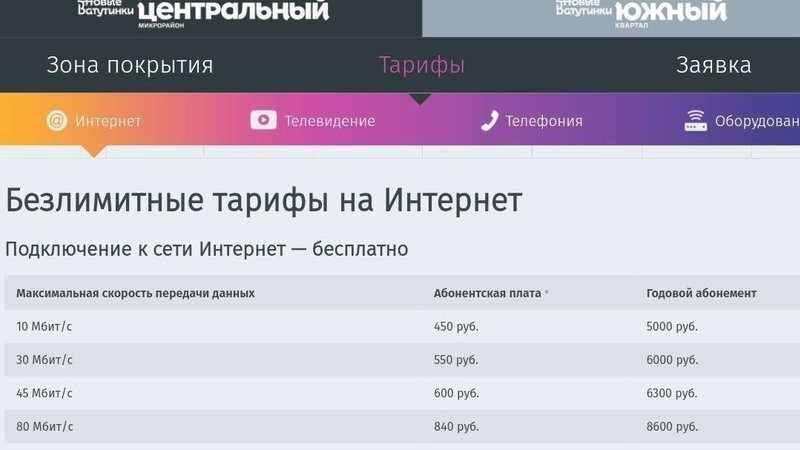This screenshot has height=450, width=800.
Task: Click the Абонентская плата column header
Action: 487,293
